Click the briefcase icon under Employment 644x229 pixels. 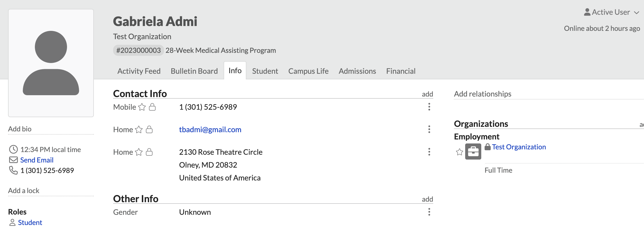click(x=473, y=152)
